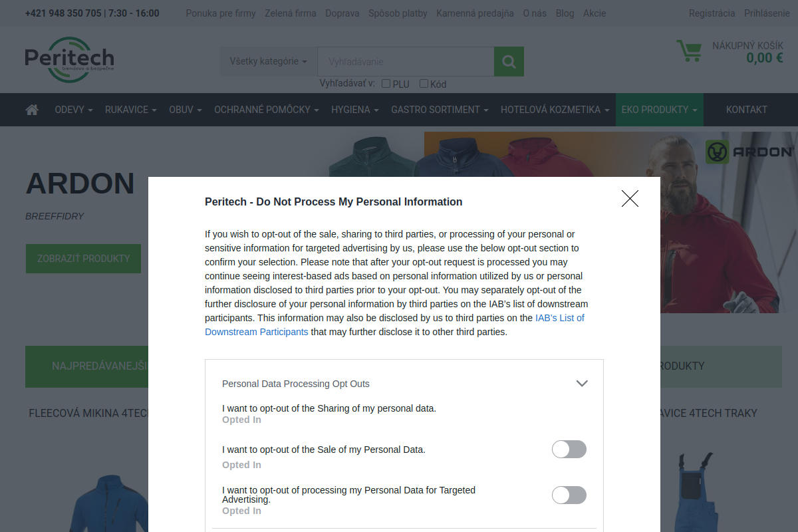Image resolution: width=798 pixels, height=532 pixels.
Task: Open the Všetky kategórie dropdown
Action: pos(269,61)
